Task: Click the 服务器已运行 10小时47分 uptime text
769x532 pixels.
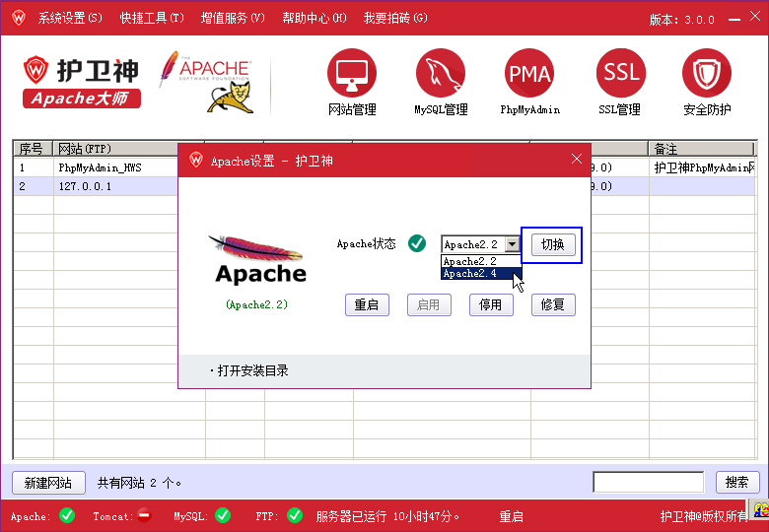Action: coord(387,516)
